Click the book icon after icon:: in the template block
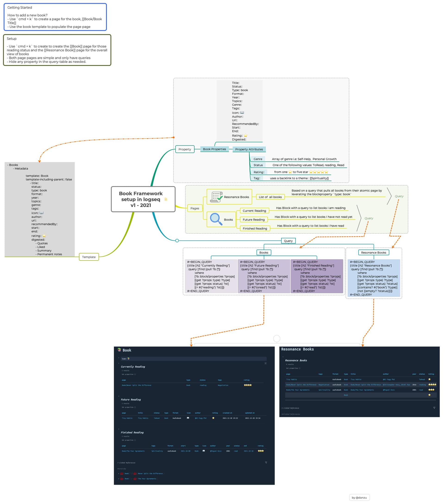 click(x=41, y=213)
